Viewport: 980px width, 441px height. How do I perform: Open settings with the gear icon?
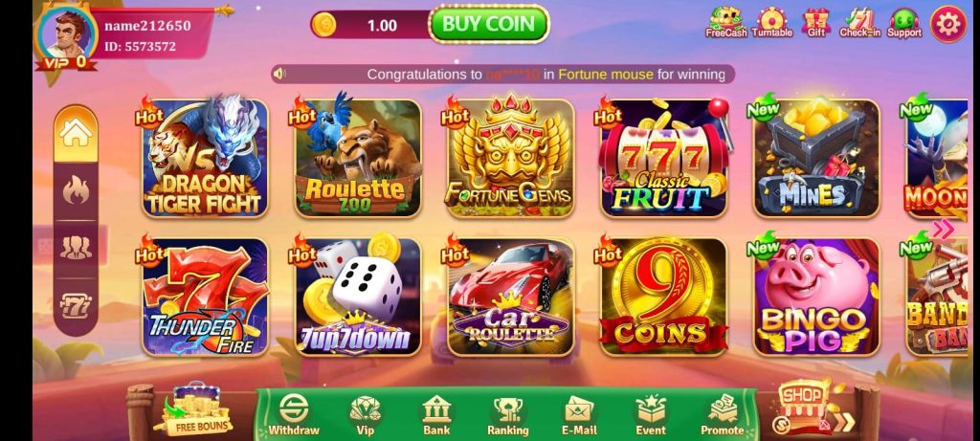[x=948, y=24]
